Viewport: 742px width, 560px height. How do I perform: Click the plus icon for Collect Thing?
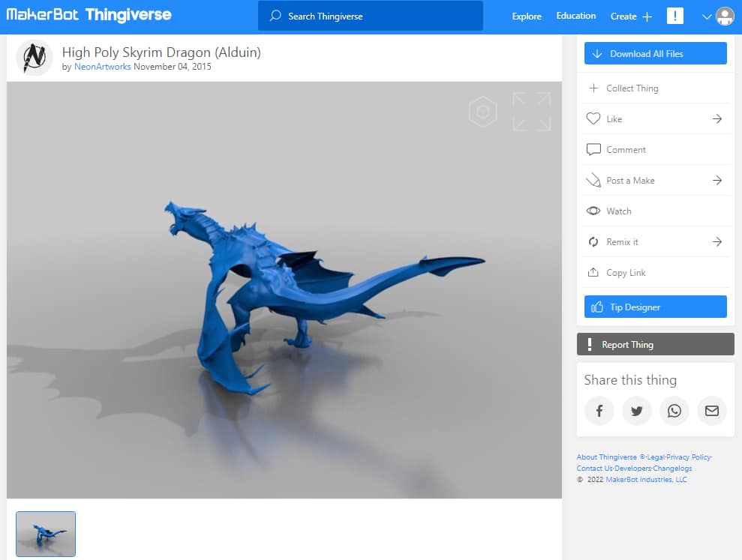tap(593, 88)
